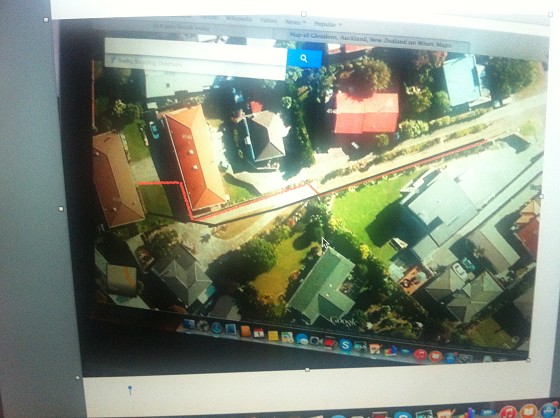Open iTunes in the inner dock
This screenshot has width=560, height=418.
(420, 355)
